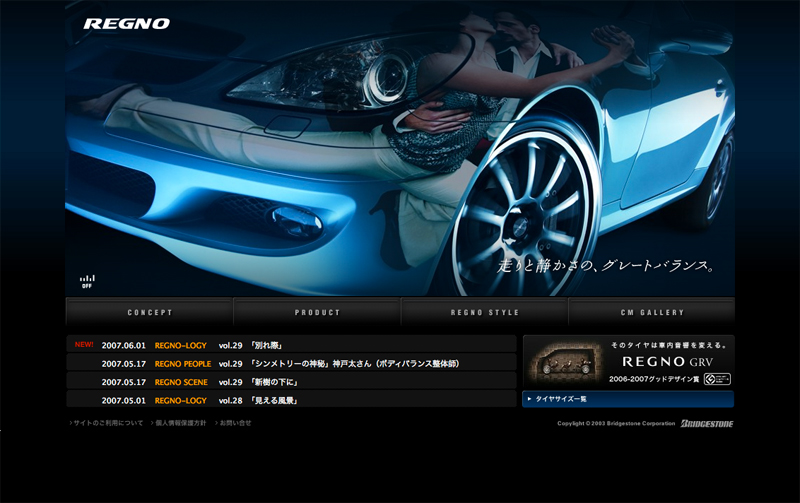The image size is (800, 503).
Task: Click the お問い合せ contact link
Action: 235,423
